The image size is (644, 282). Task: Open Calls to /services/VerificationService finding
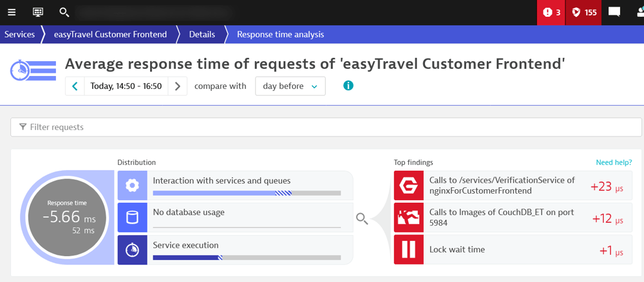(513, 185)
